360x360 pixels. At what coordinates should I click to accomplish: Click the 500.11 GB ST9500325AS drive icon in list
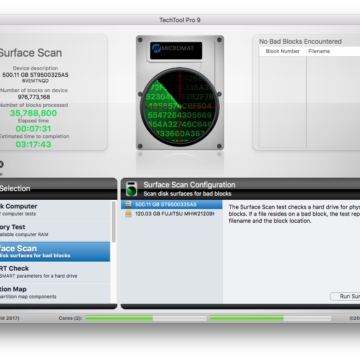tap(128, 204)
